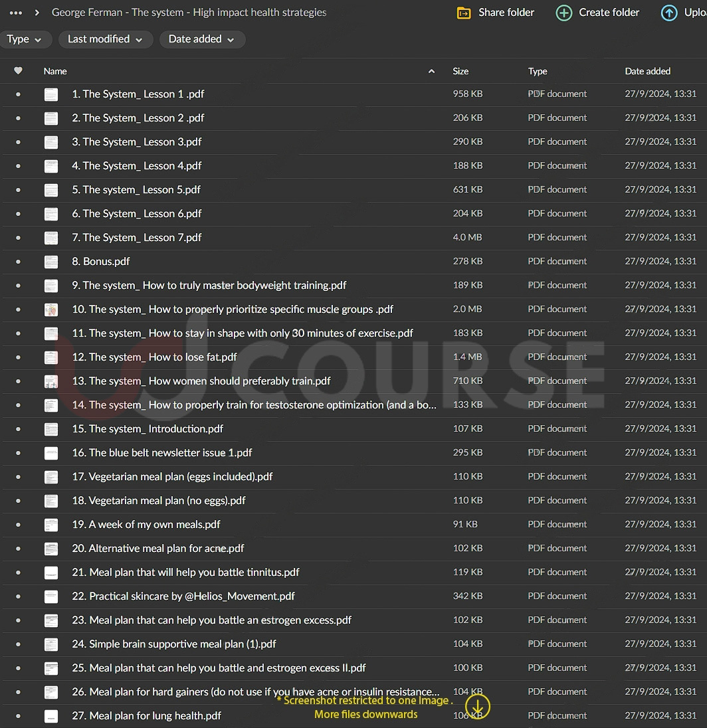Click status dot for 1. The System_ Lesson 1
707x728 pixels.
[18, 94]
